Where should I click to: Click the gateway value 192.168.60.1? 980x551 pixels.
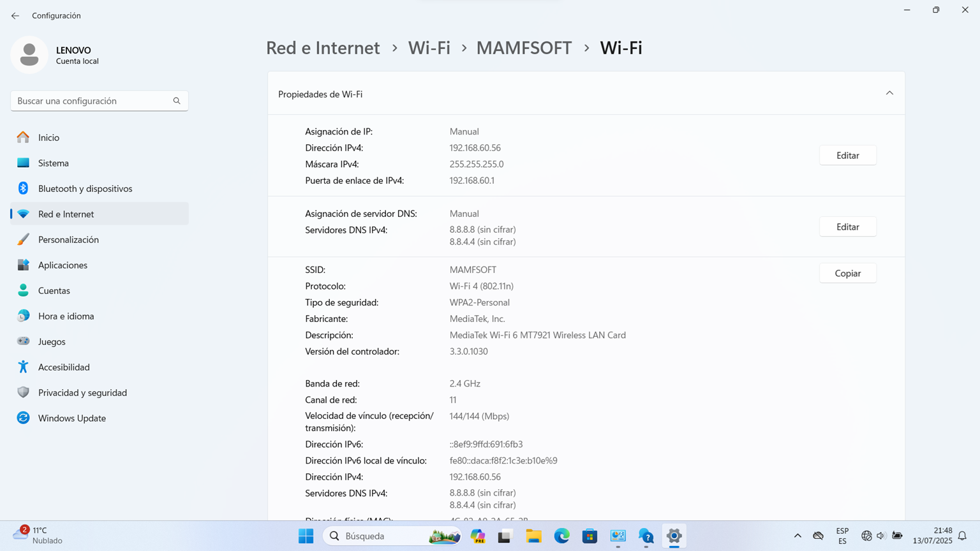(x=472, y=180)
